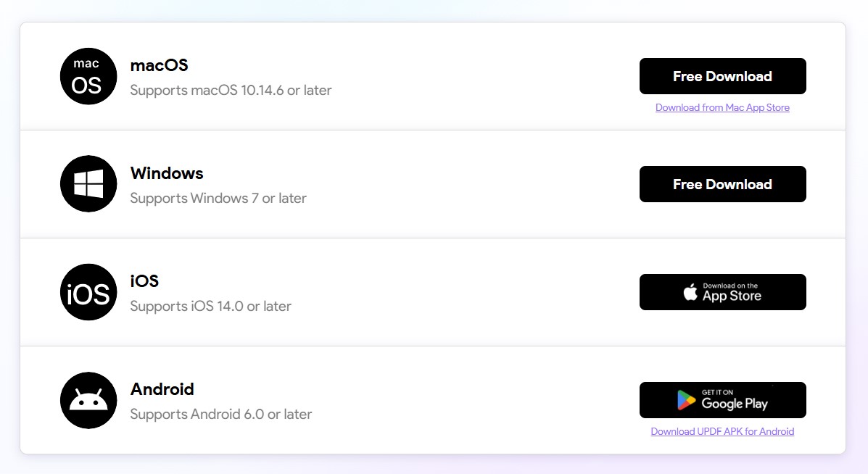
Task: Open the Download UPDF APK for Android link
Action: coord(722,431)
